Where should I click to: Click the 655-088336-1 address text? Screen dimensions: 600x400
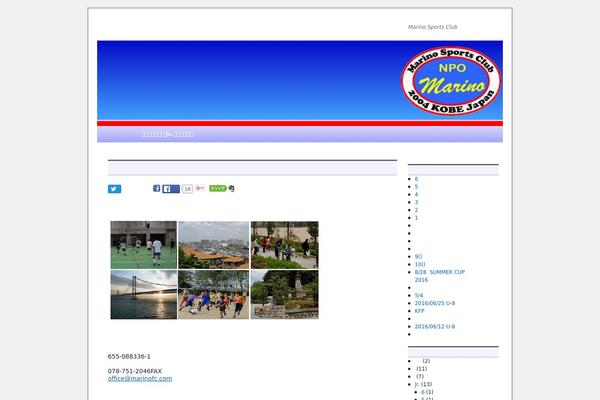pos(129,356)
